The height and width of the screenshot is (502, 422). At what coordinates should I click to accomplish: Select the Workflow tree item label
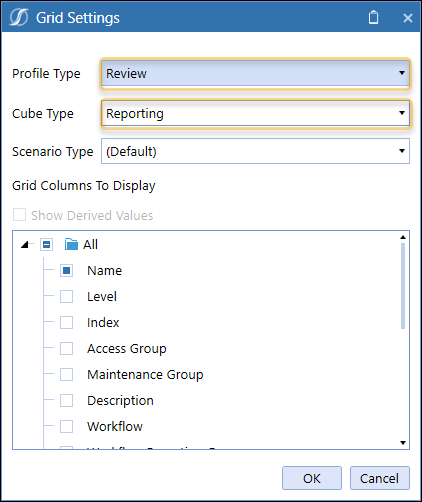tap(115, 427)
